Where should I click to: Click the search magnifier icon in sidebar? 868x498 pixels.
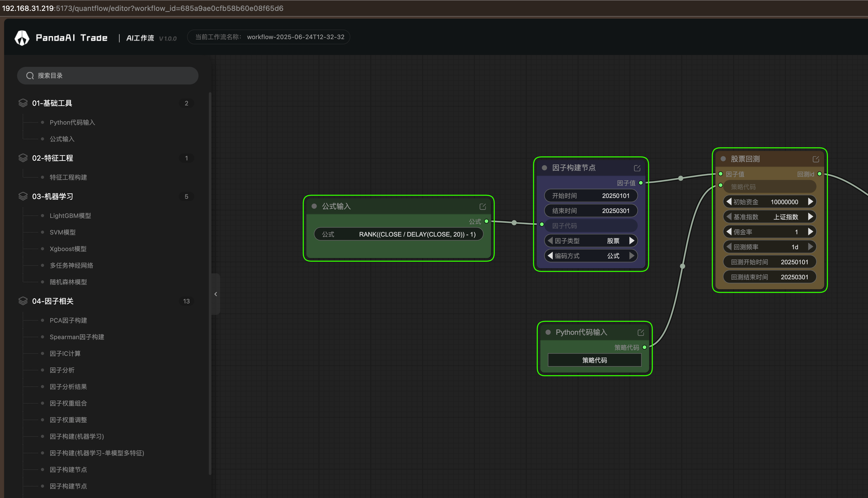(30, 76)
